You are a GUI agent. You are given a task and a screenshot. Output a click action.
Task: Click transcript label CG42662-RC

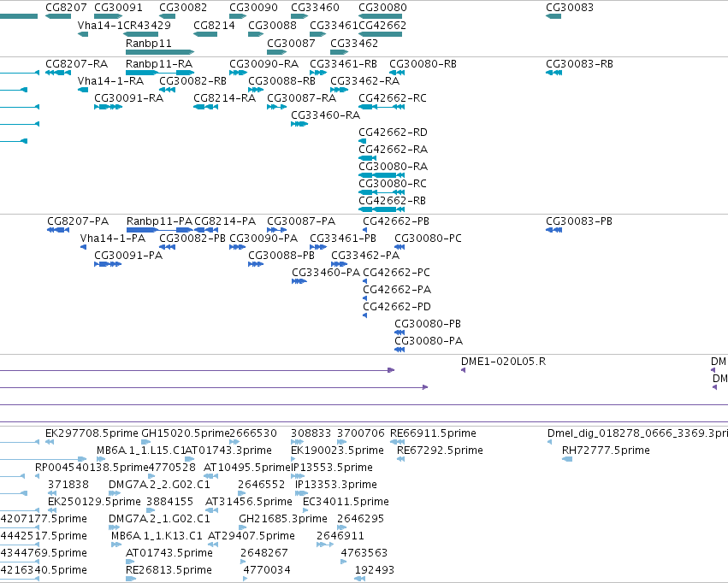[393, 98]
